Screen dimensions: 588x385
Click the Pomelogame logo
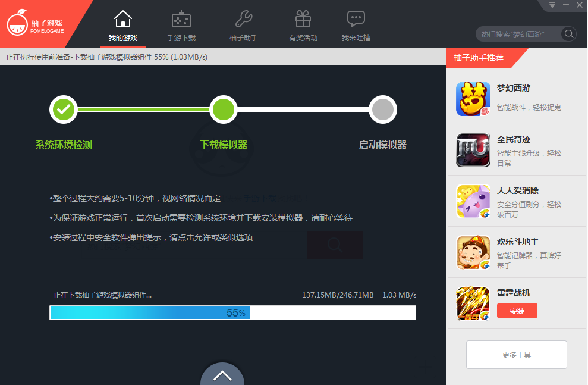[36, 23]
